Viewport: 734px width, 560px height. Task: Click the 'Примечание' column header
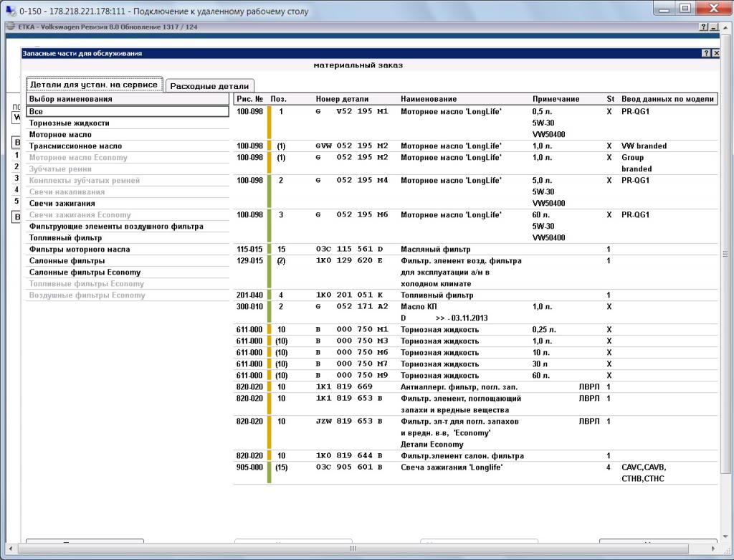(x=556, y=99)
